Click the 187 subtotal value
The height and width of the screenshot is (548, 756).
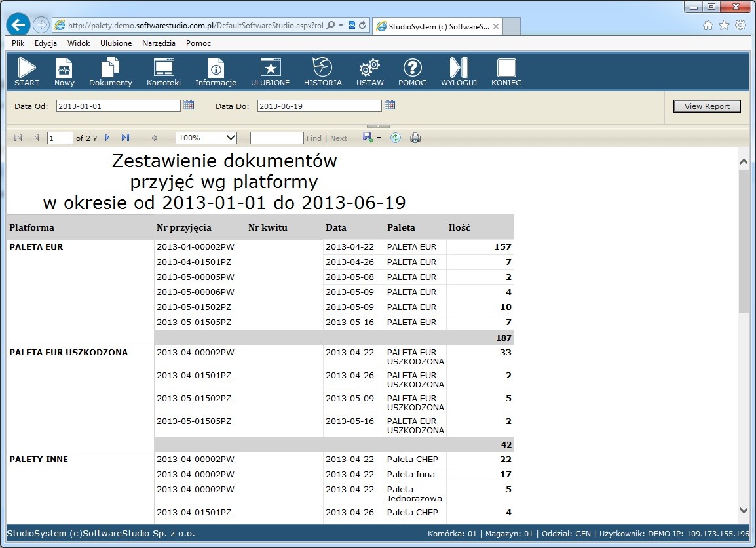pos(503,338)
